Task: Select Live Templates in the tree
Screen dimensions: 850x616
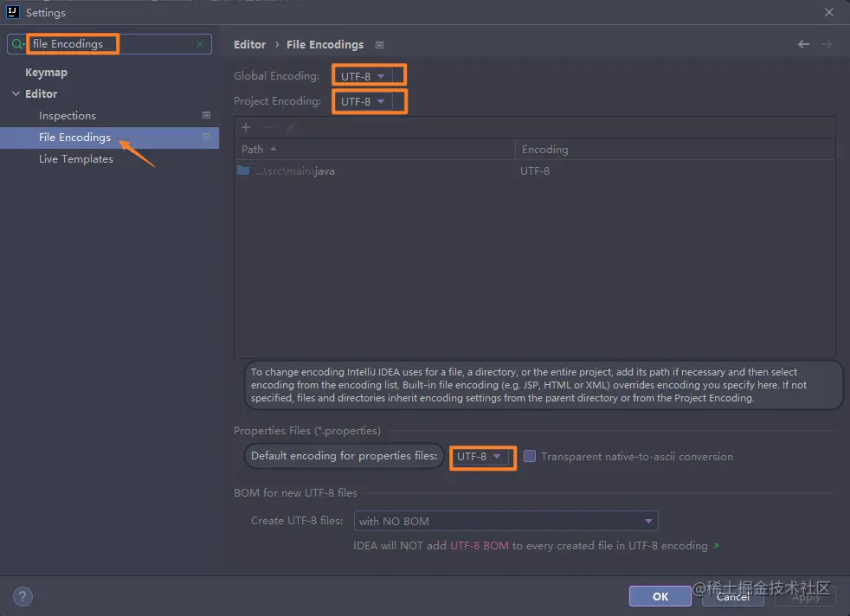Action: pos(76,158)
